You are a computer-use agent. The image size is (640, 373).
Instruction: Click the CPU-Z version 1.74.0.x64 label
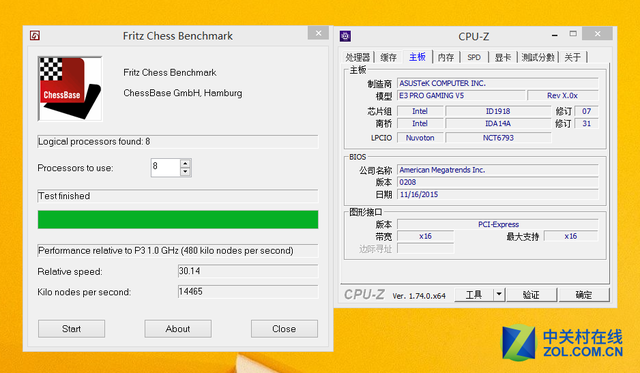pyautogui.click(x=419, y=296)
